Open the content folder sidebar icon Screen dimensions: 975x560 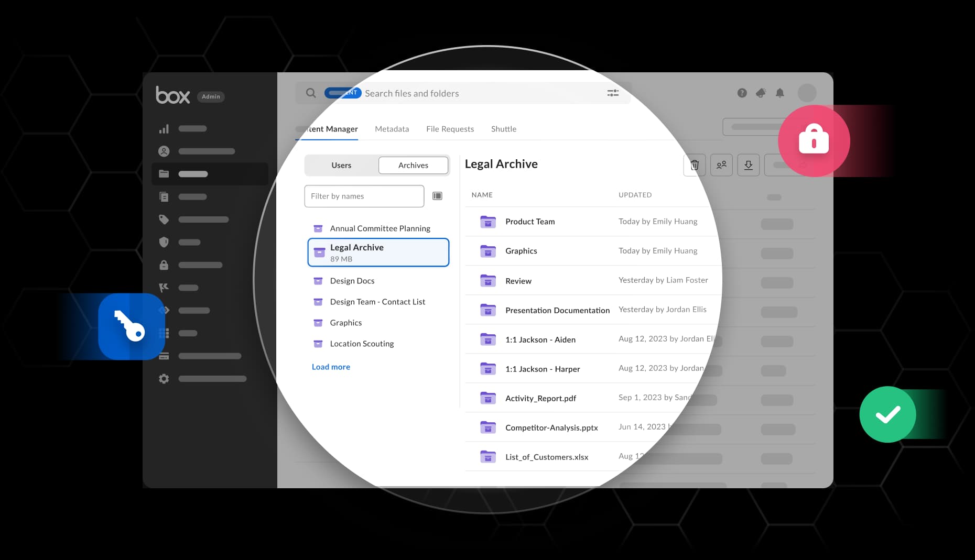(164, 174)
